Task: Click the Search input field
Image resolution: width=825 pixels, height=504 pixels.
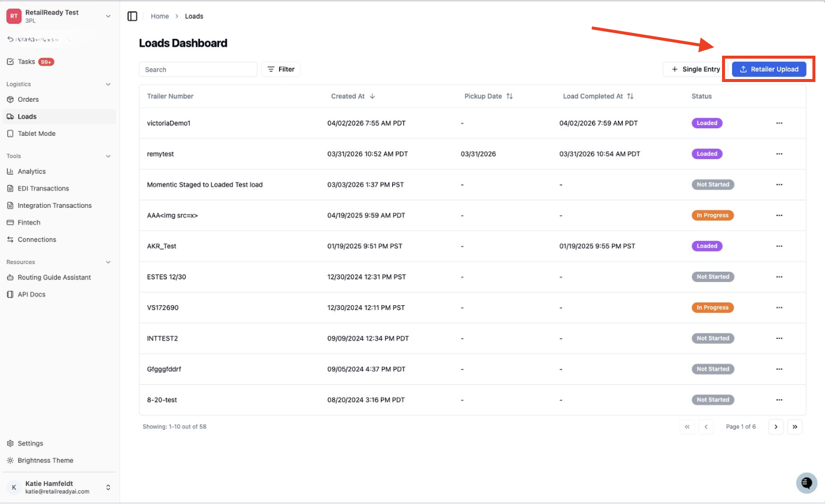Action: (198, 69)
